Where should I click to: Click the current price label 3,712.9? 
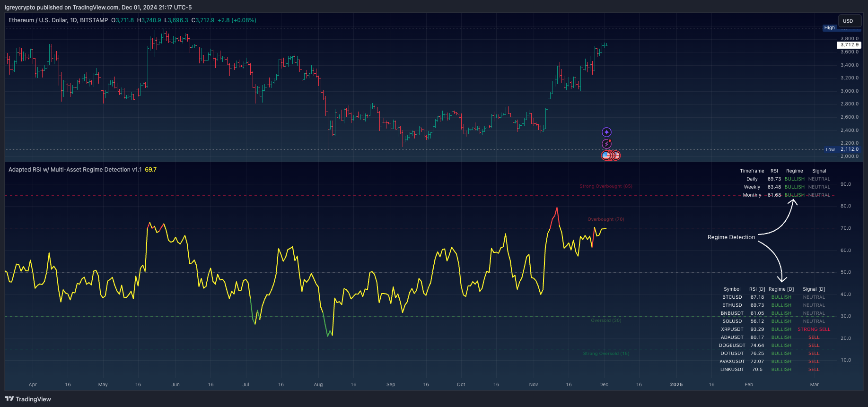pos(850,45)
